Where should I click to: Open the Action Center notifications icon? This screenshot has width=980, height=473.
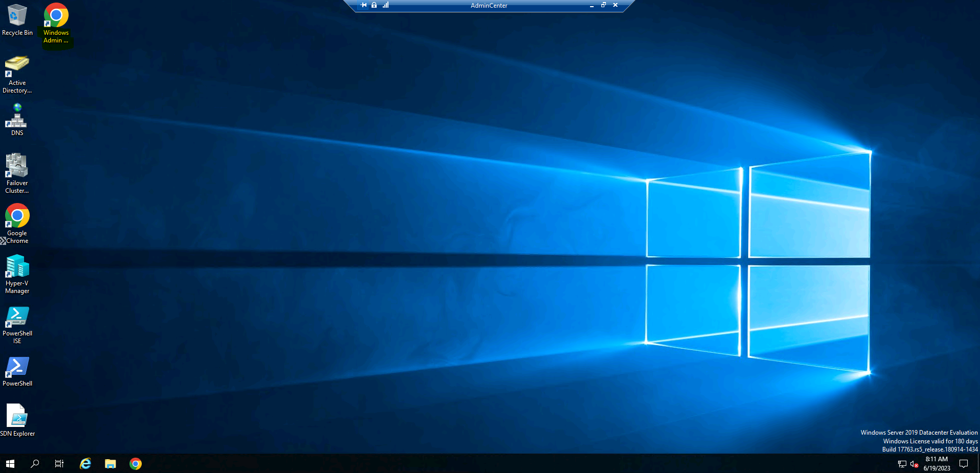tap(964, 464)
